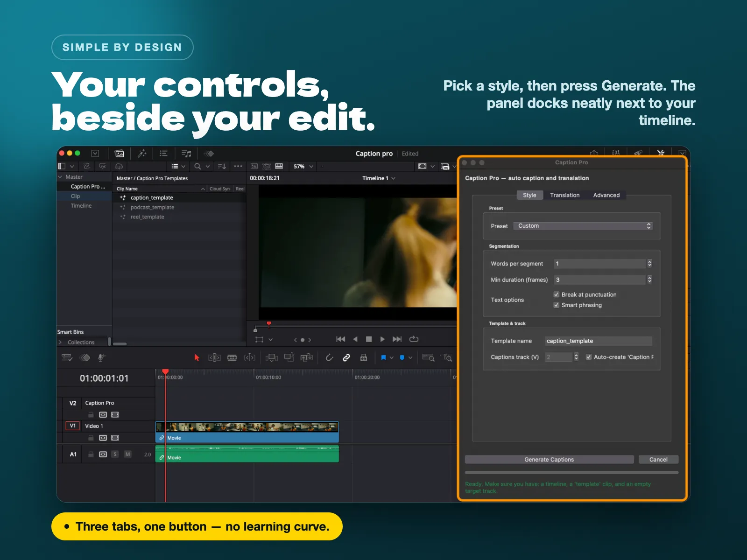Viewport: 747px width, 560px height.
Task: Click the Clip Name column header
Action: [160, 189]
